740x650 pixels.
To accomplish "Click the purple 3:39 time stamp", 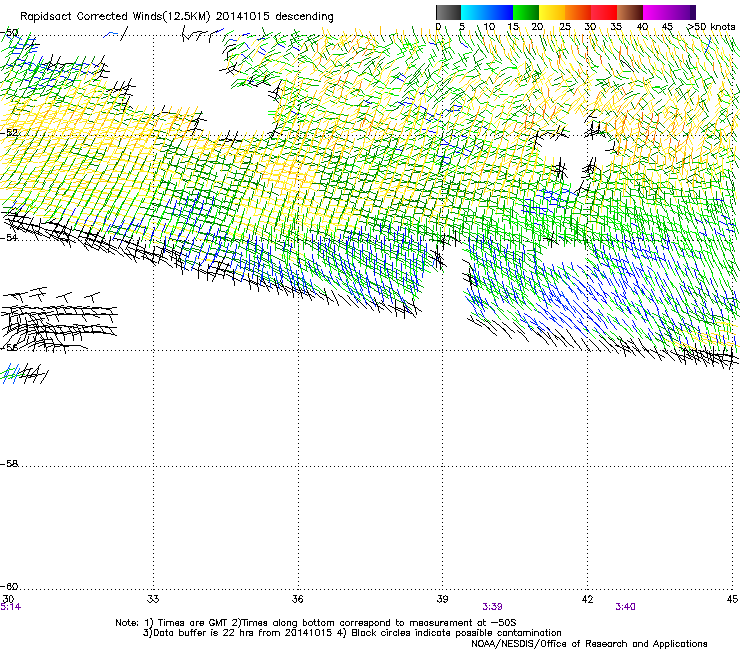I will point(492,607).
